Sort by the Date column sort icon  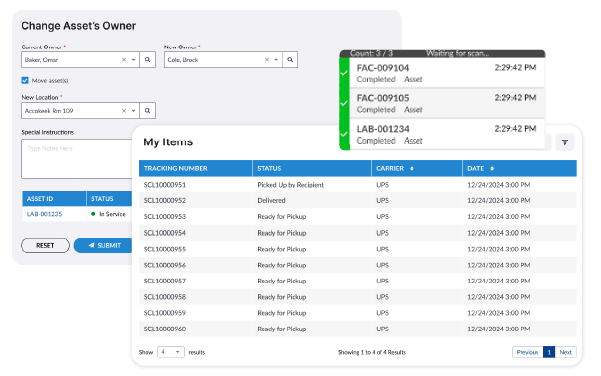point(492,169)
